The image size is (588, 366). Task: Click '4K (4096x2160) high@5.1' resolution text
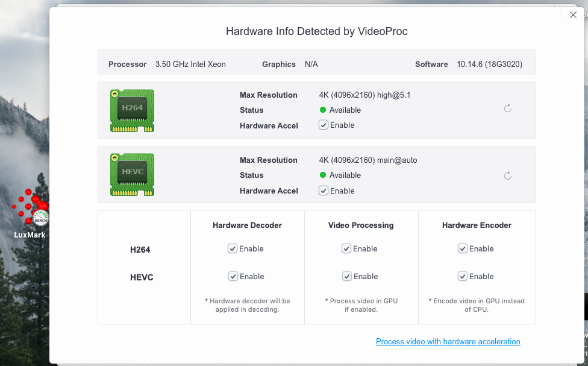click(x=364, y=95)
